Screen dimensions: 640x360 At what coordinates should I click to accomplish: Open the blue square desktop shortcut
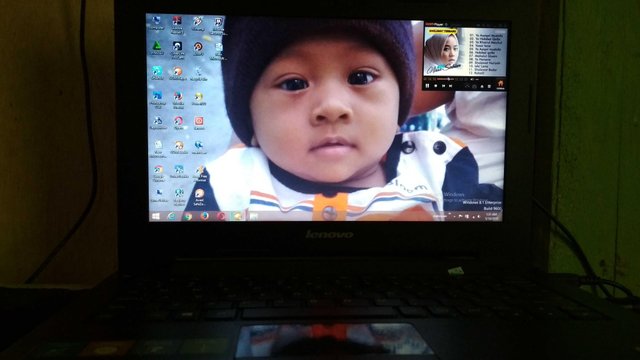[x=157, y=96]
